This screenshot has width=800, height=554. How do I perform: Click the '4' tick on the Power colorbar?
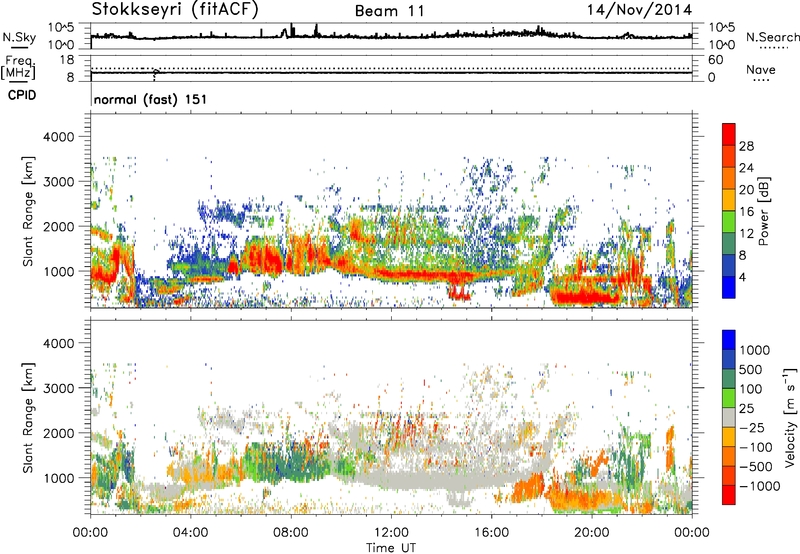pos(742,277)
